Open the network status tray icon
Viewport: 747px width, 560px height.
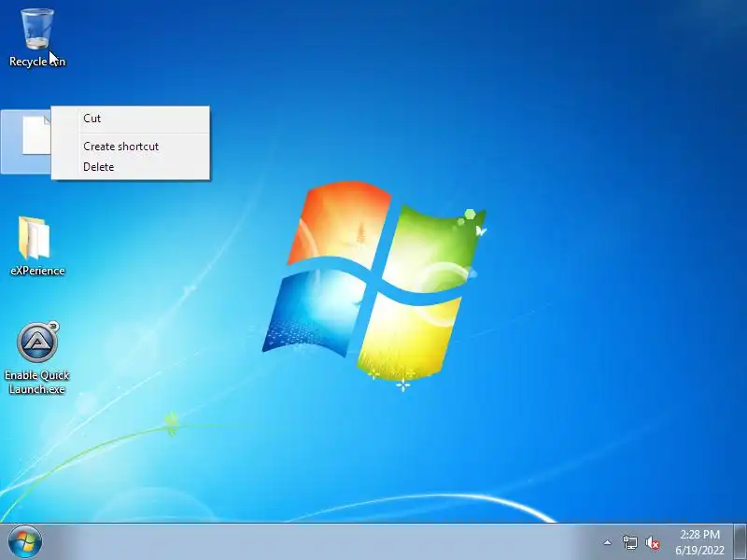coord(629,542)
